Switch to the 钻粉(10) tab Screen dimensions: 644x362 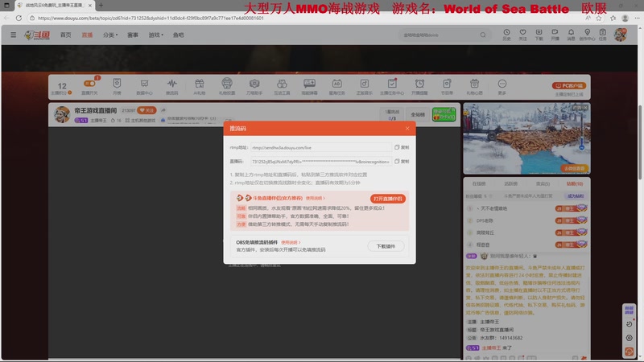[x=575, y=184]
